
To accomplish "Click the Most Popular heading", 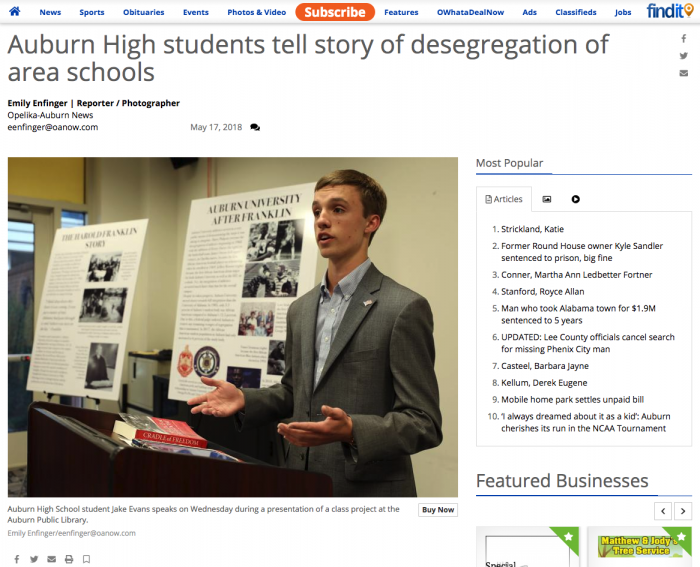I will pyautogui.click(x=509, y=163).
